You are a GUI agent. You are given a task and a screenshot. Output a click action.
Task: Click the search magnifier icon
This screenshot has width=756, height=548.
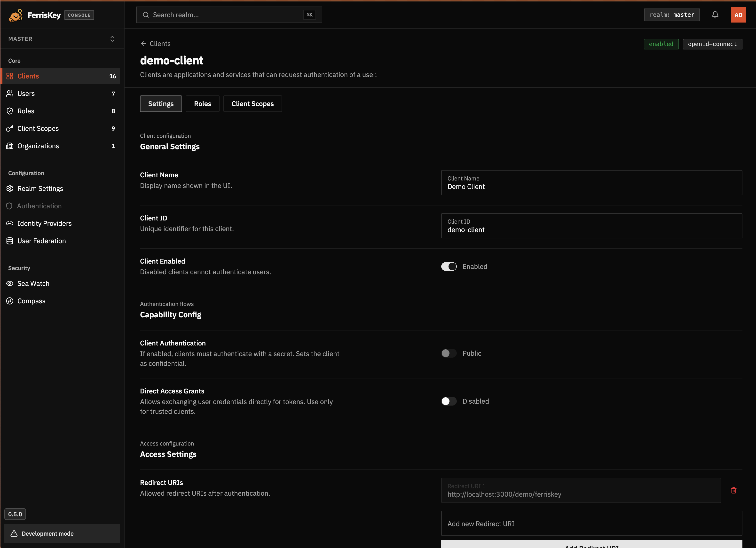tap(146, 15)
